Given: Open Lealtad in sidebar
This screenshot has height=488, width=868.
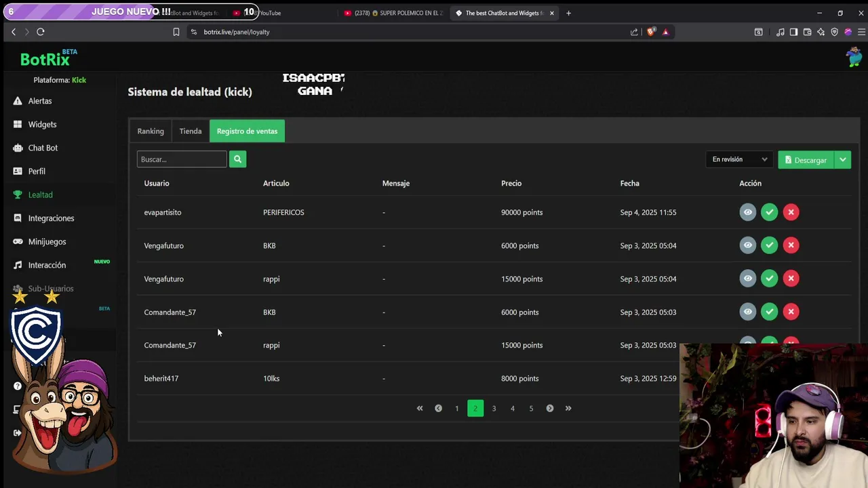Looking at the screenshot, I should click(40, 195).
